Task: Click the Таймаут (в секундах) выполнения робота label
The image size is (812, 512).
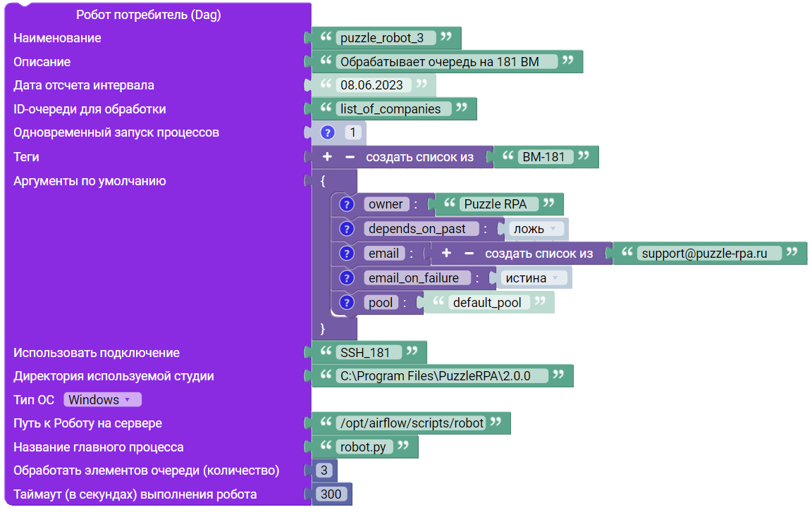Action: (135, 494)
